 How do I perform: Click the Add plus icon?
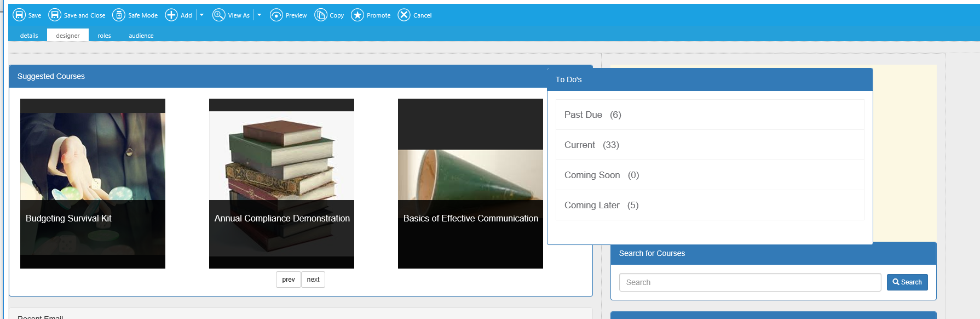pos(171,15)
